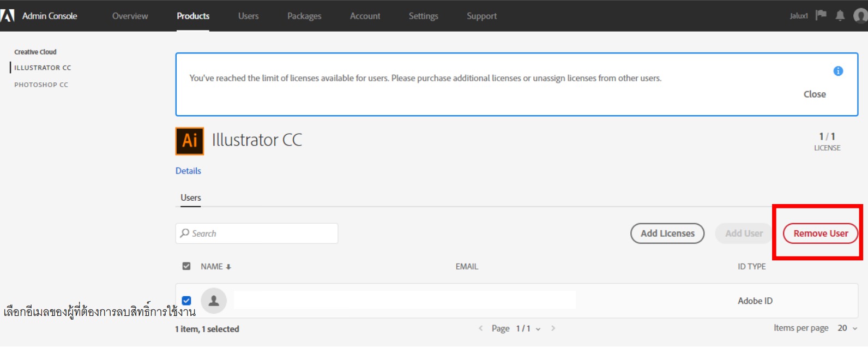Open the Page 1/1 dropdown
The width and height of the screenshot is (868, 359).
click(x=528, y=328)
